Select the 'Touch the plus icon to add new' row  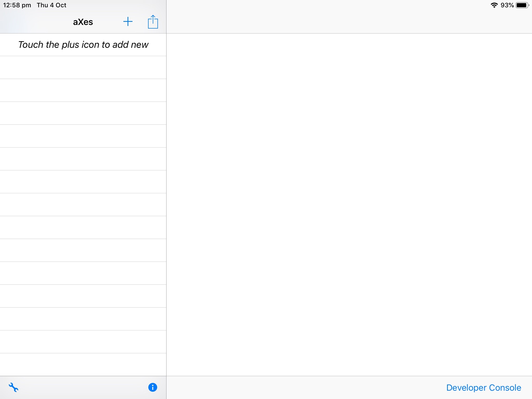pos(83,45)
